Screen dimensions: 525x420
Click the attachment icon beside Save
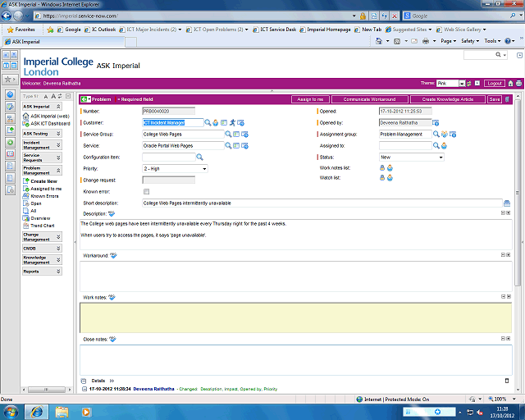click(x=508, y=99)
